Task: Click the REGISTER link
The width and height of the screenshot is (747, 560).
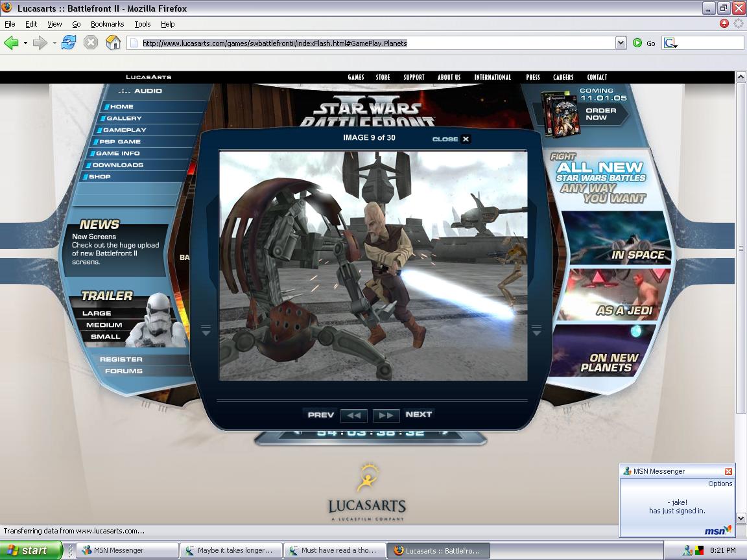Action: (x=121, y=360)
